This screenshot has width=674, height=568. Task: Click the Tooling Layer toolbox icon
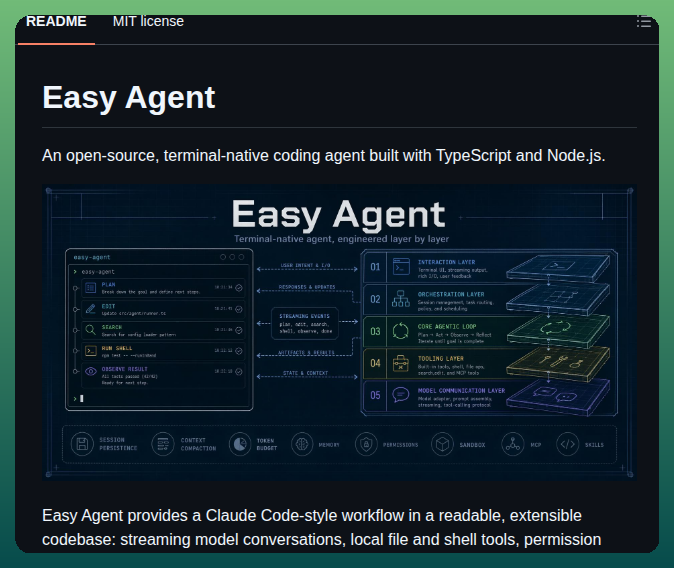(401, 363)
